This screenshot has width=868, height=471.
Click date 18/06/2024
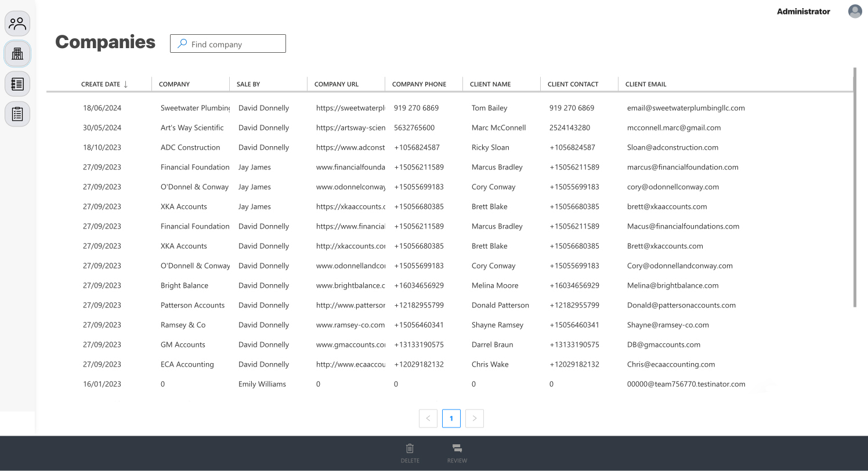(102, 108)
